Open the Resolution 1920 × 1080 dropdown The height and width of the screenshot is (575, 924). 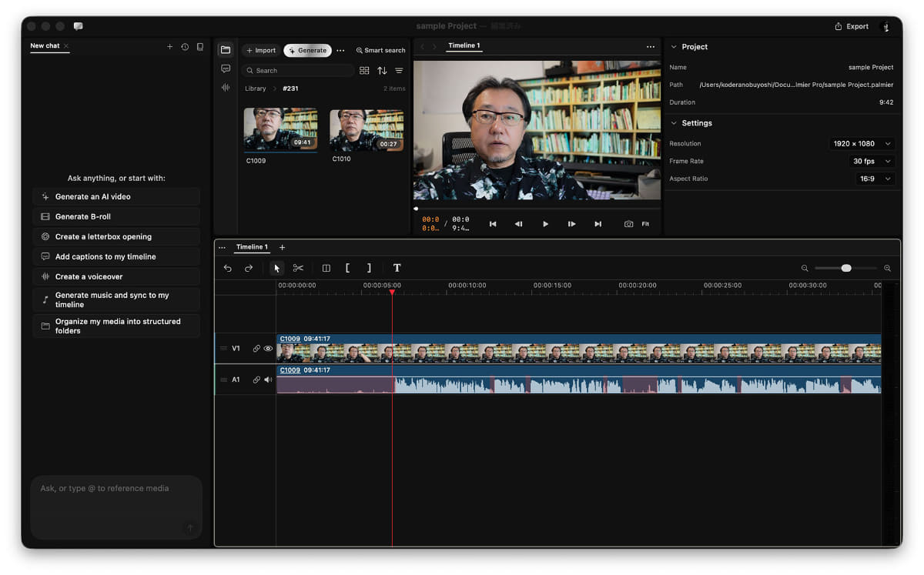[x=862, y=144]
